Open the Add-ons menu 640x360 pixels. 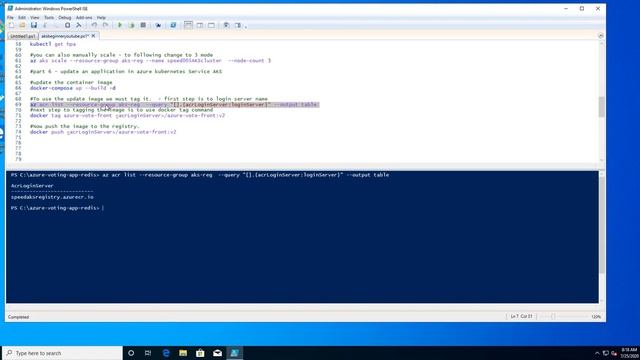click(x=84, y=18)
